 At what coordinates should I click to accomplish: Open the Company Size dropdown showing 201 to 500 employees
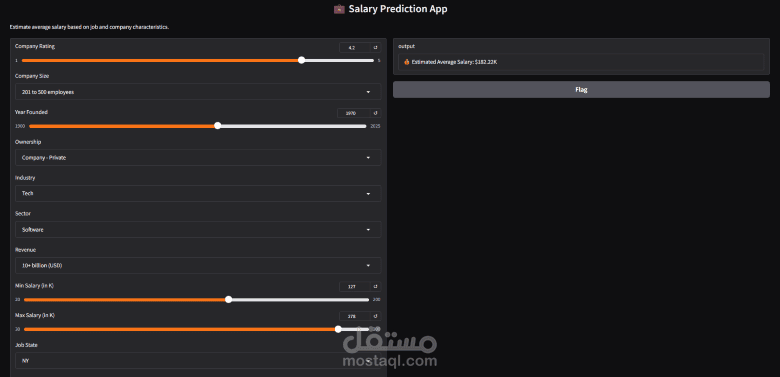point(198,92)
